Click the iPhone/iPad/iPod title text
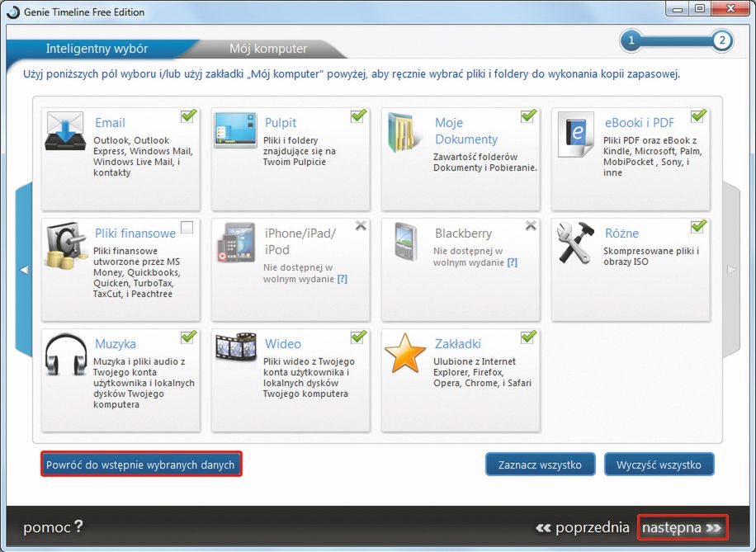This screenshot has width=756, height=552. coord(300,242)
